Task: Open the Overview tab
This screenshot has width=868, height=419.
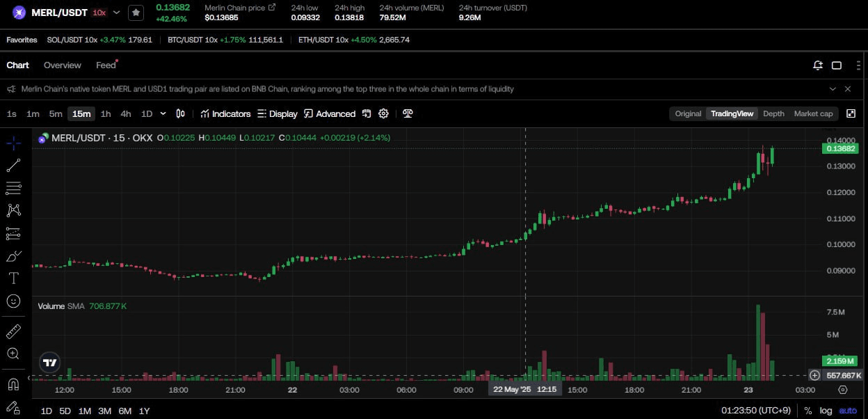Action: [x=63, y=65]
